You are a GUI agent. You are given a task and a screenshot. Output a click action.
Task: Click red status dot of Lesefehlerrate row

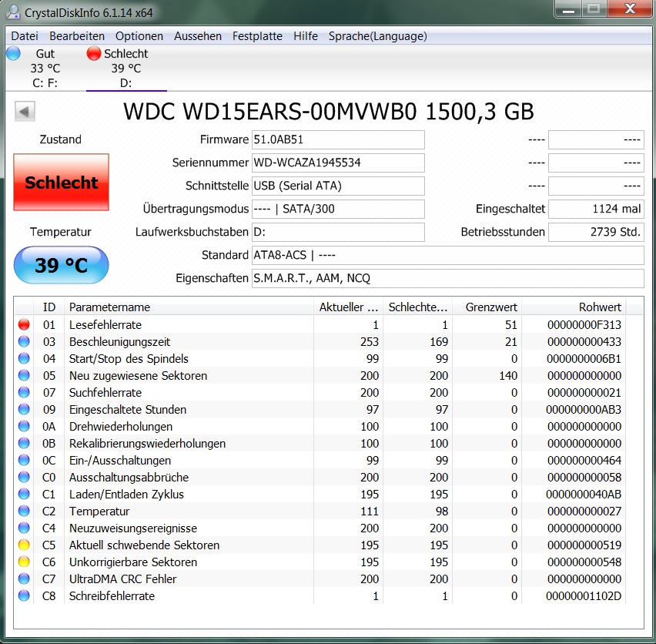click(x=25, y=325)
